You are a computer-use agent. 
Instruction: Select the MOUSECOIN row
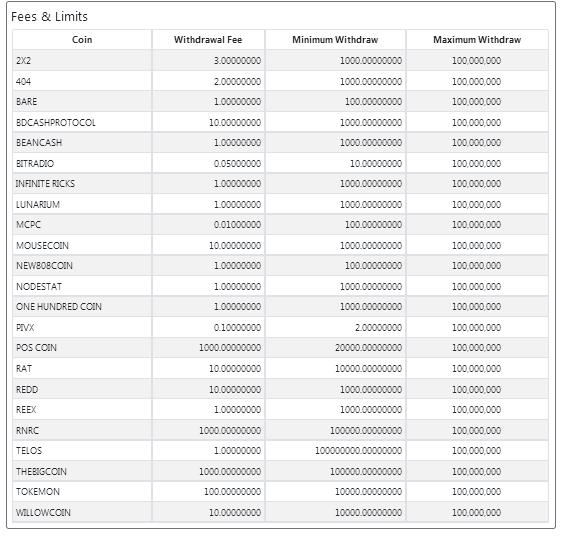pyautogui.click(x=280, y=246)
